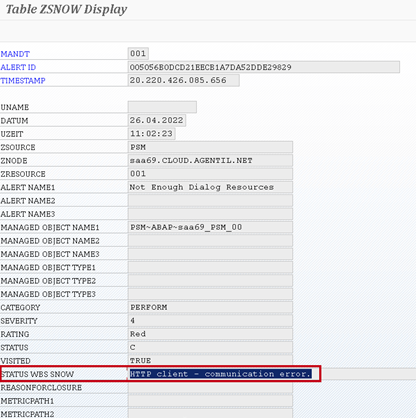Click the empty MANAGED OBJECT NAME3 field
Viewport: 416px width, 418px height.
210,254
